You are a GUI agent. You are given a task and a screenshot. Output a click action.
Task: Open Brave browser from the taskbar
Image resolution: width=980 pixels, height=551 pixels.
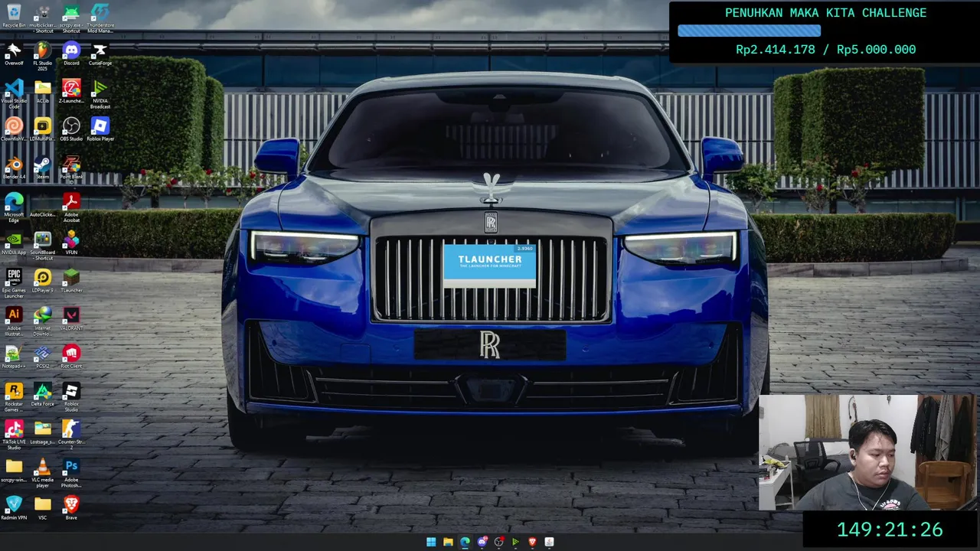pos(532,542)
